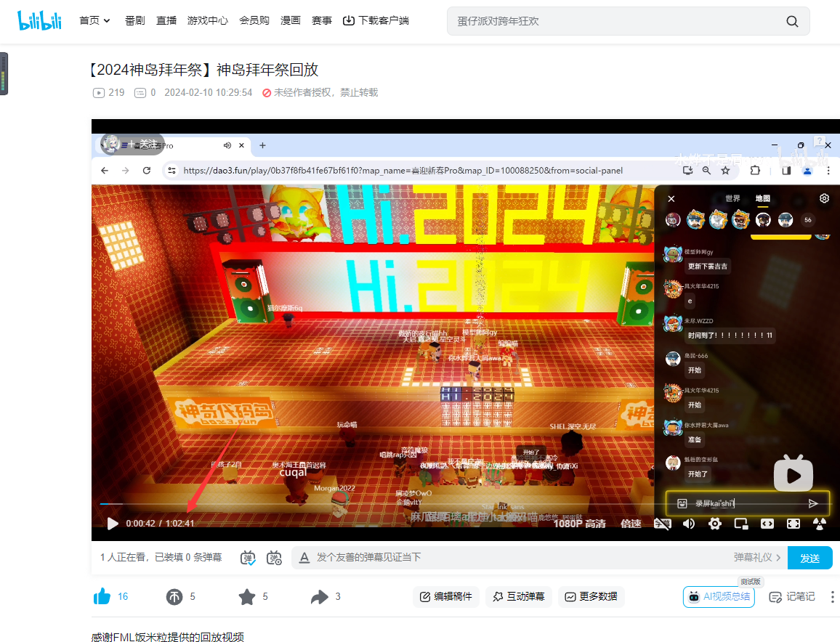
Task: Open the 更多数据 button
Action: click(x=591, y=596)
